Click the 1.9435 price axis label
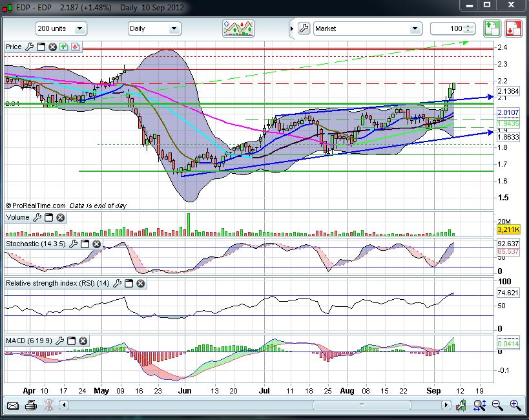The image size is (529, 420). pos(508,123)
